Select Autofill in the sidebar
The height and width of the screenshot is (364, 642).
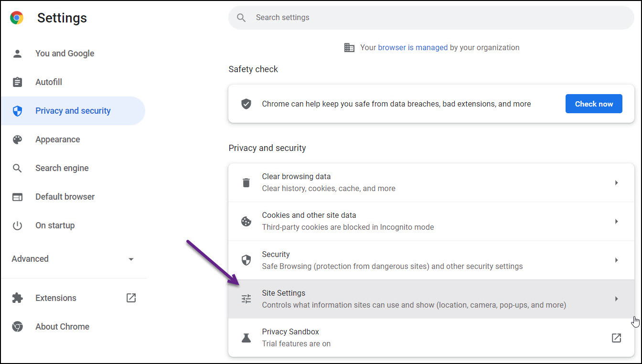click(x=49, y=82)
